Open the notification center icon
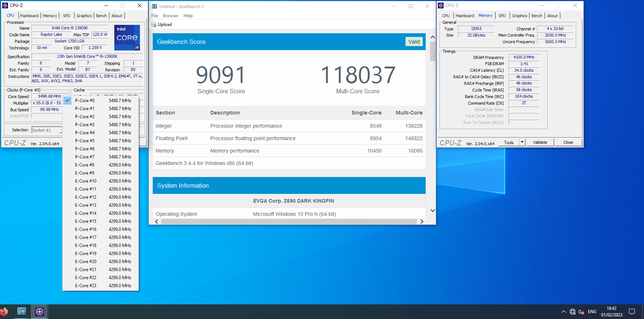 pyautogui.click(x=632, y=312)
